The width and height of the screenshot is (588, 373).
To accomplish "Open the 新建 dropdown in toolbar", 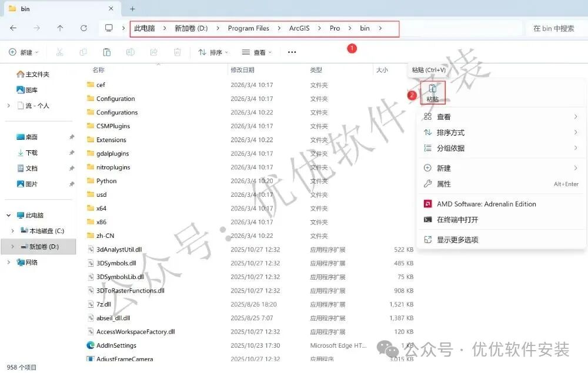I will [x=24, y=52].
